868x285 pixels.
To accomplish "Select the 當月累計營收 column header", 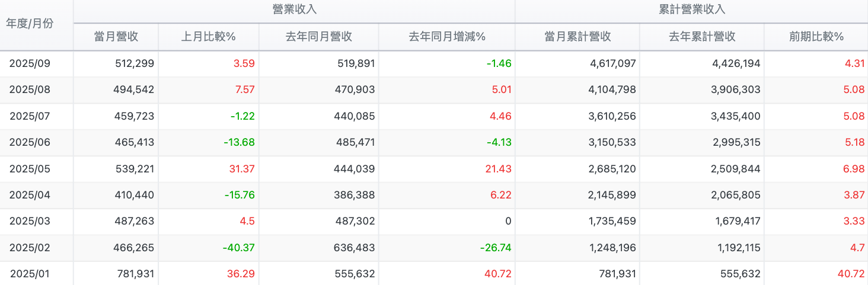I will tap(577, 37).
